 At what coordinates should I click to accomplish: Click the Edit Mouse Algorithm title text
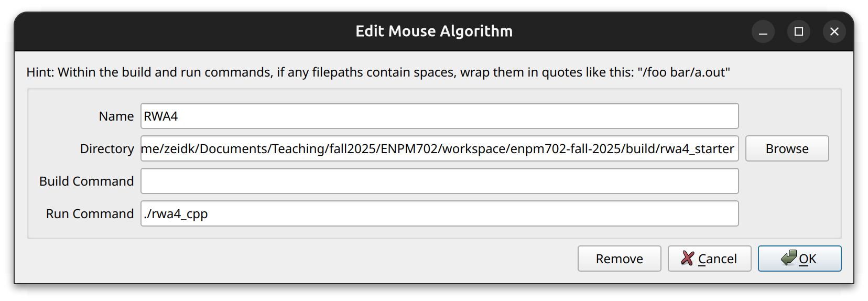point(434,31)
